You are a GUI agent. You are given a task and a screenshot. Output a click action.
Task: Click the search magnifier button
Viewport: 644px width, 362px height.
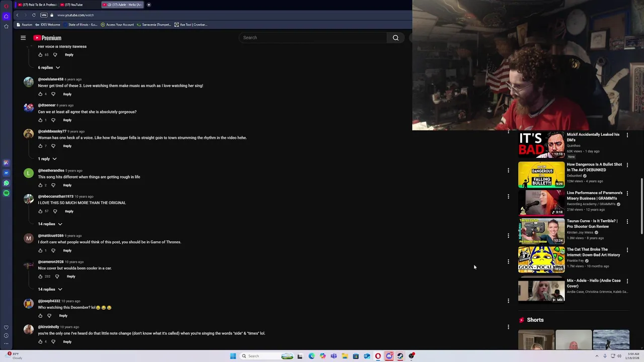(395, 38)
